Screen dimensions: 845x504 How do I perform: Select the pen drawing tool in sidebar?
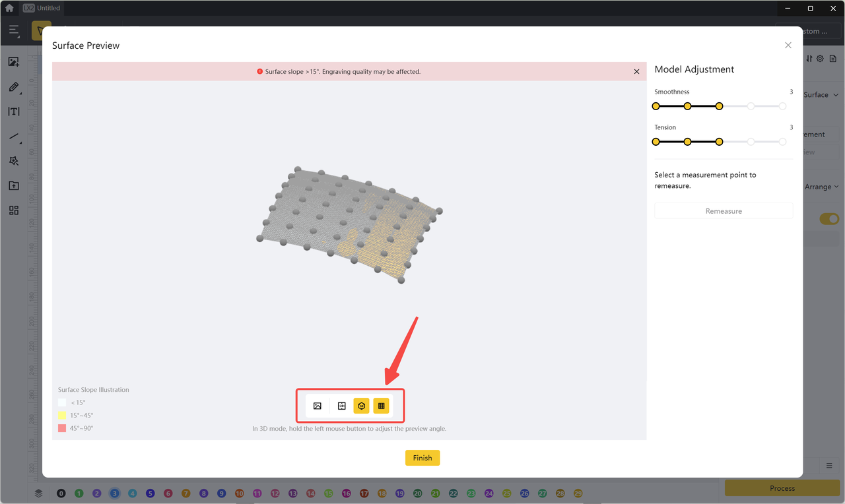coord(13,87)
